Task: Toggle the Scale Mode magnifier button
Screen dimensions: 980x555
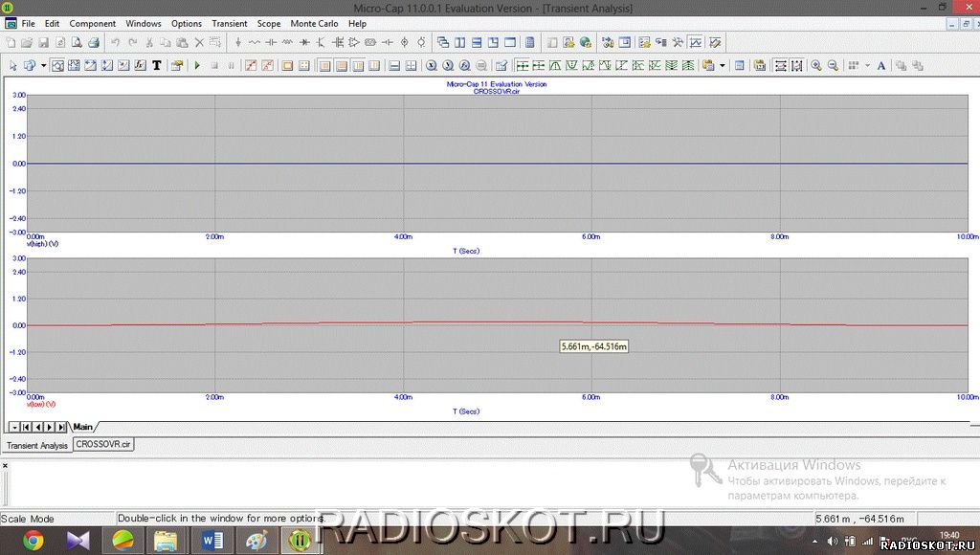Action: click(57, 65)
